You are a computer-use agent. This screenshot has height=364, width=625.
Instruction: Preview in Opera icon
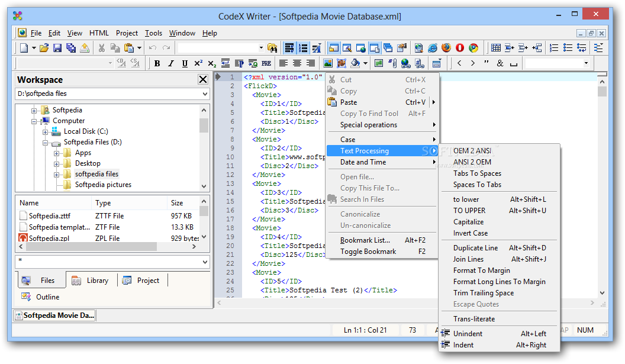(460, 49)
